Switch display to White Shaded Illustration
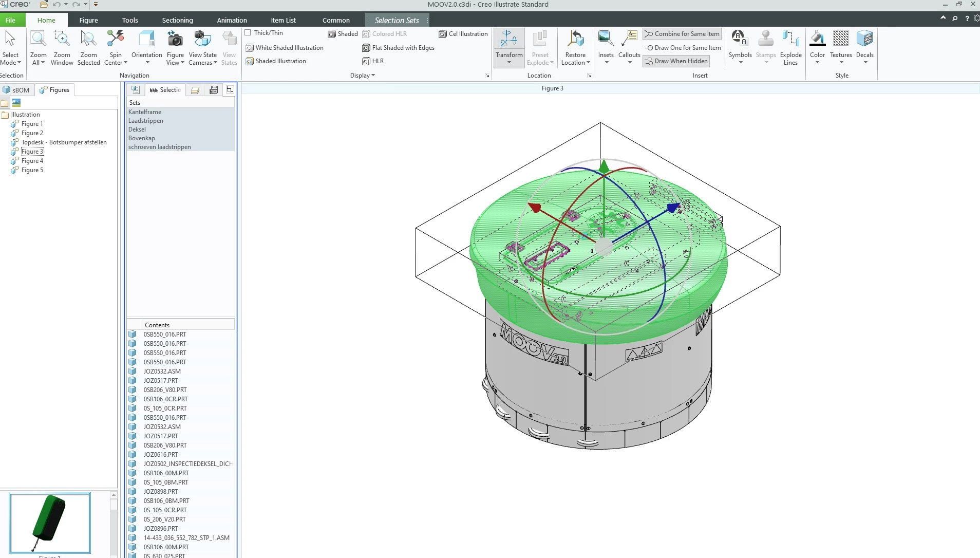 285,48
